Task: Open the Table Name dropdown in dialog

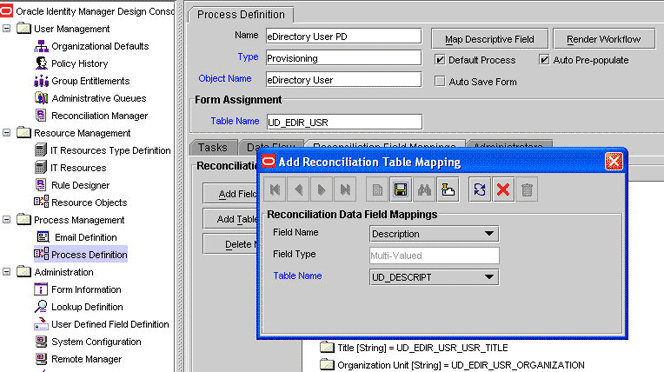Action: 434,277
